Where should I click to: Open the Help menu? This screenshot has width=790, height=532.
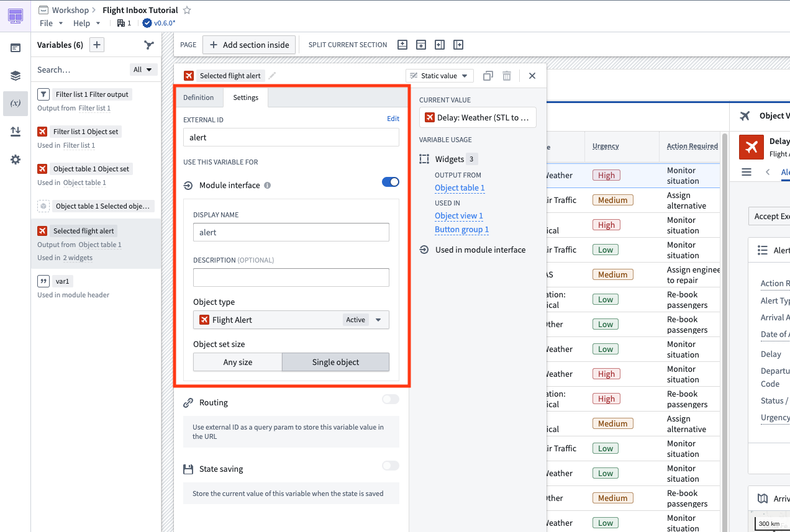coord(87,23)
